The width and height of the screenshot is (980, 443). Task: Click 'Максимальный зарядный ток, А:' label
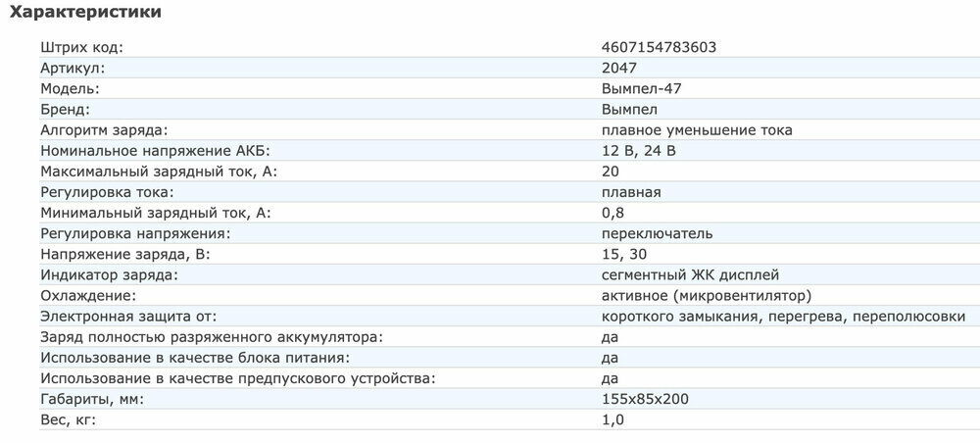[159, 172]
